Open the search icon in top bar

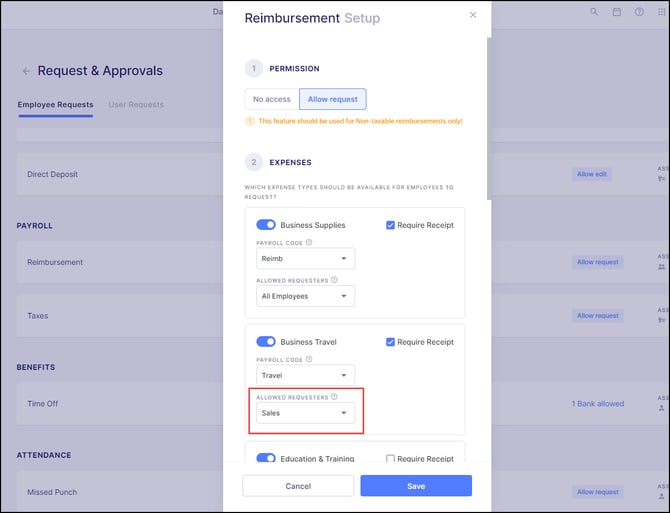[594, 12]
